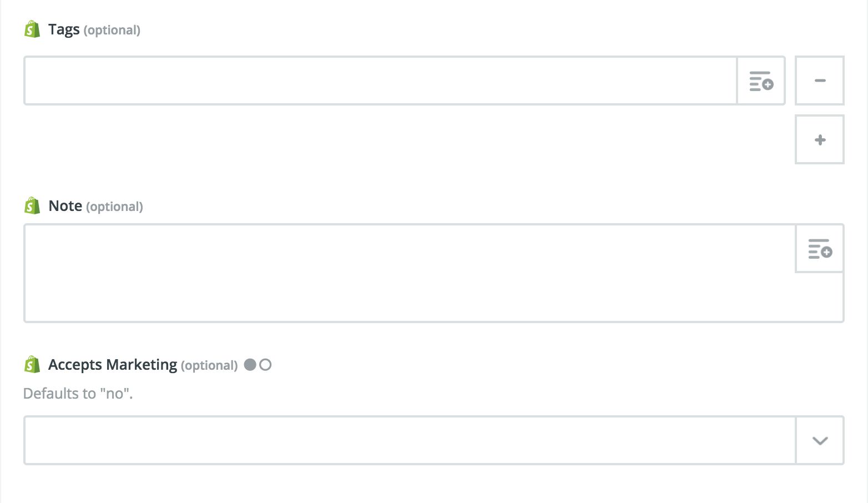Click the Note field label
This screenshot has height=503, width=868.
pos(65,206)
